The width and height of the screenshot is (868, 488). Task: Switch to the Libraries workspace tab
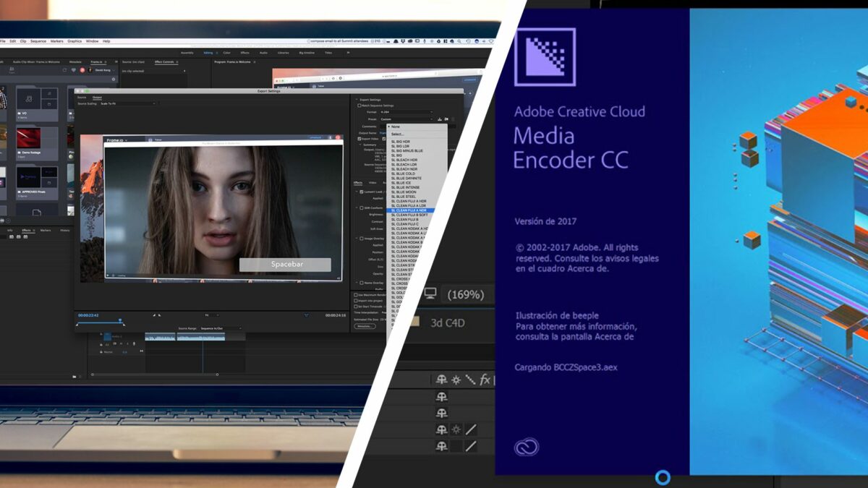coord(284,53)
